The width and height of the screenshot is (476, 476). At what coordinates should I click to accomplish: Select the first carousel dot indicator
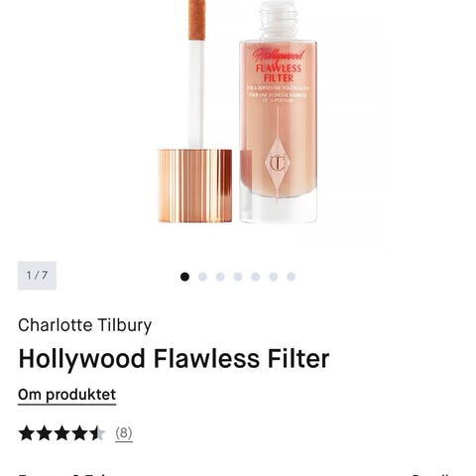coord(184,277)
